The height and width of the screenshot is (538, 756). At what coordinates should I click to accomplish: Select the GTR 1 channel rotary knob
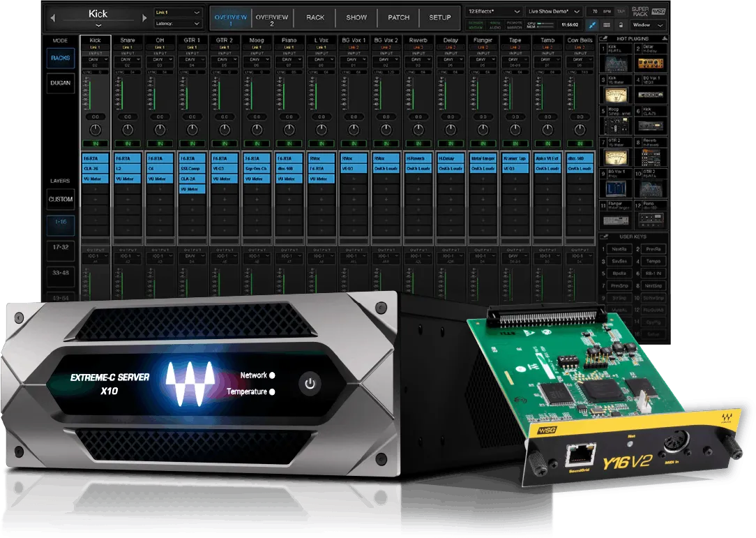pyautogui.click(x=192, y=129)
